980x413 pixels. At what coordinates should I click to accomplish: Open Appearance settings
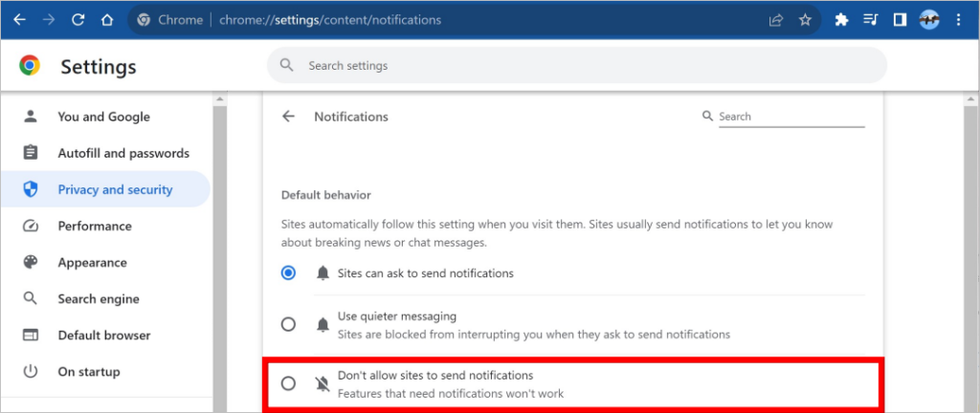click(105, 262)
